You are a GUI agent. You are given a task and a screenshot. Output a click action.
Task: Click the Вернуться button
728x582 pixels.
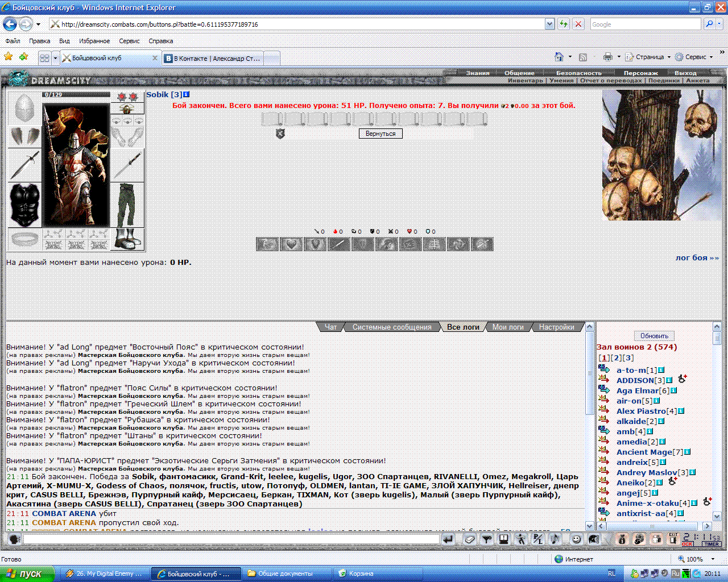(380, 134)
